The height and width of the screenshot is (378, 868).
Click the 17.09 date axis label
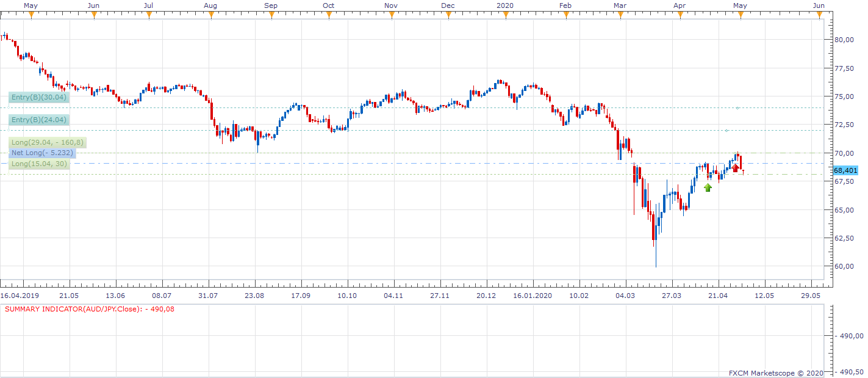click(x=301, y=296)
